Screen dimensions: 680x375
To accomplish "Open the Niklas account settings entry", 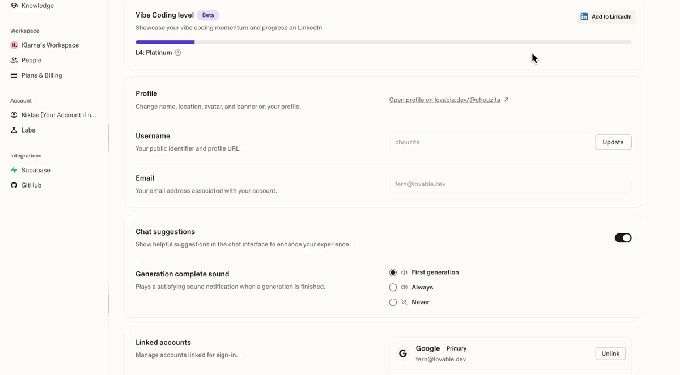I will (x=54, y=115).
